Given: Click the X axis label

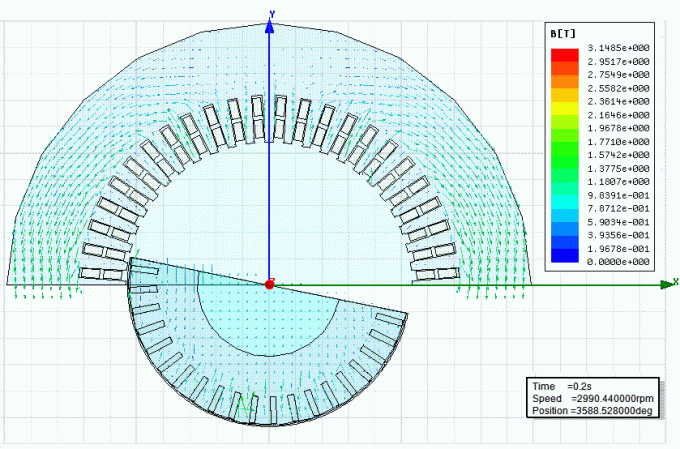Looking at the screenshot, I should click(675, 282).
